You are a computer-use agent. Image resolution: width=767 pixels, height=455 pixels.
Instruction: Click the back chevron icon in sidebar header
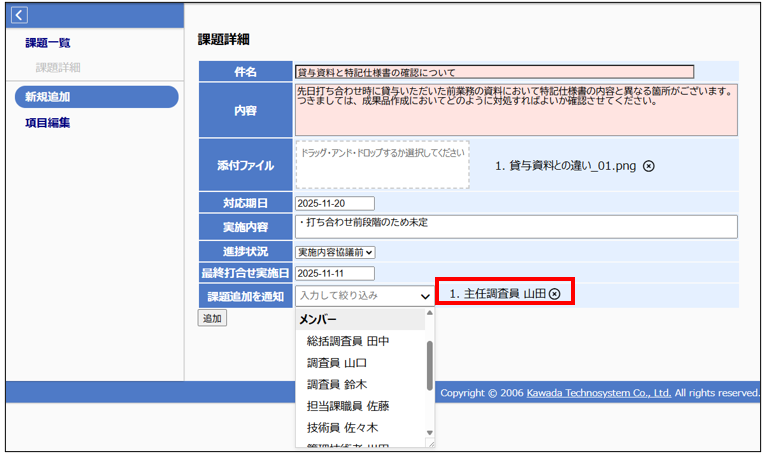point(20,15)
